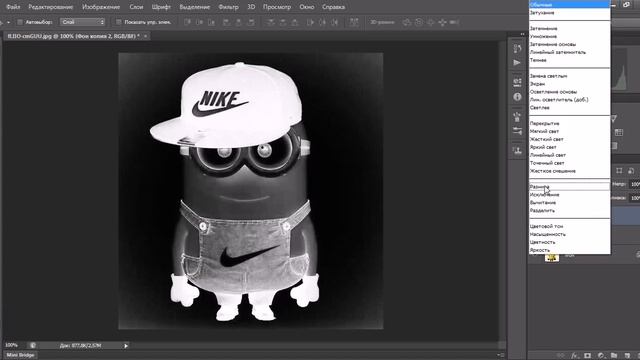Click the Add layer style fx icon

[x=575, y=356]
